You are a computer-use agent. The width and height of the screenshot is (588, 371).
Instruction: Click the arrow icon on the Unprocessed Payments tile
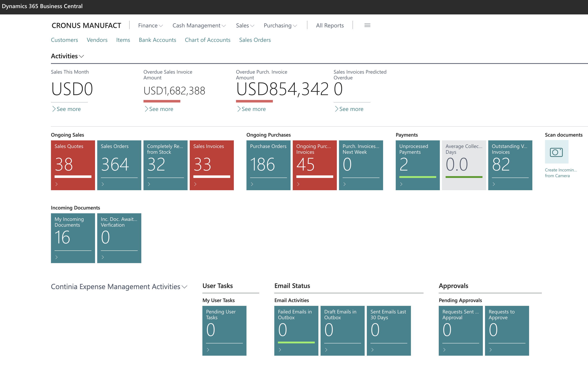tap(401, 184)
